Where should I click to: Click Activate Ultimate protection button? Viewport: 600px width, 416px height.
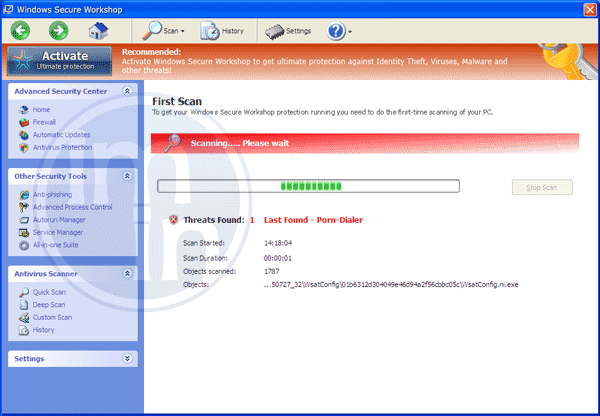[x=59, y=61]
